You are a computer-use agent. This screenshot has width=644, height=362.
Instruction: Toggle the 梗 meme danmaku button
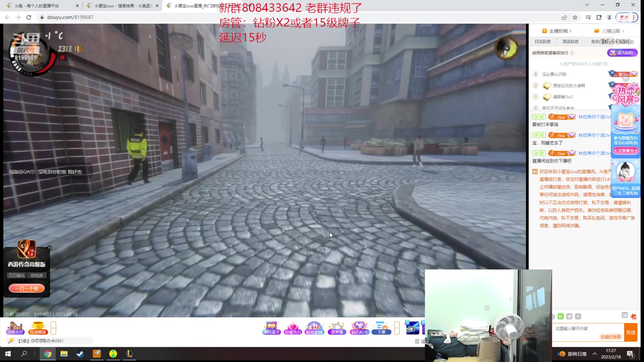click(x=569, y=316)
